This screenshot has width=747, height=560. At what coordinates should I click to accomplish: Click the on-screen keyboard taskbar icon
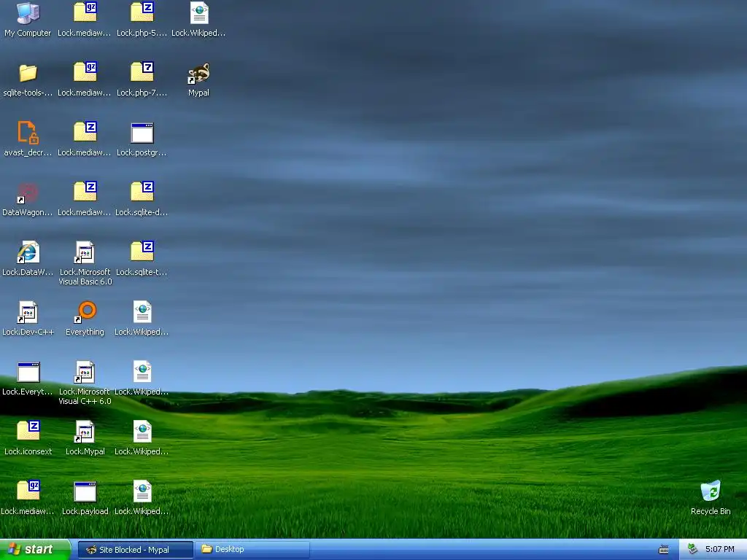click(x=663, y=550)
